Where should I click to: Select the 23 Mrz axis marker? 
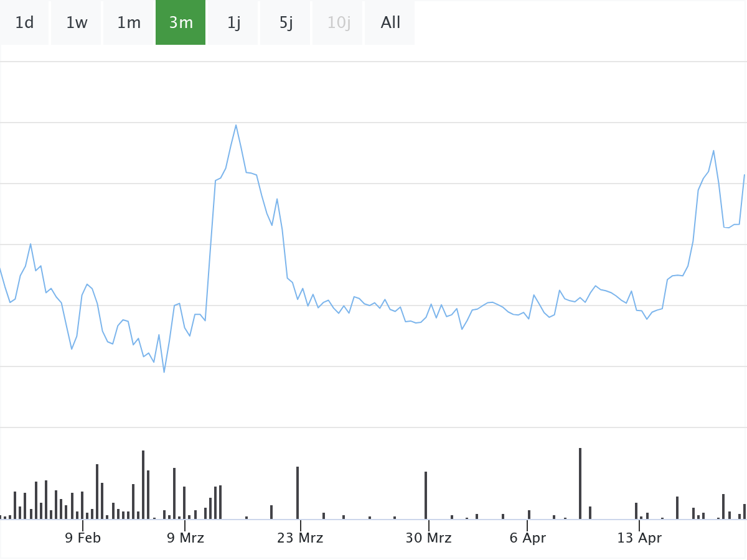pyautogui.click(x=300, y=538)
